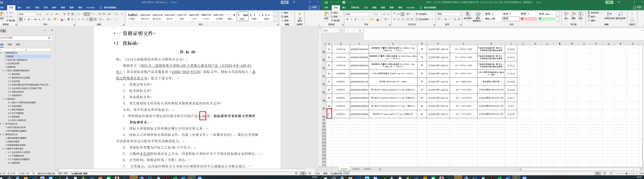Viewport: 644px width, 179px height.
Task: Toggle bold formatting in Word ribbon
Action: 21,19
